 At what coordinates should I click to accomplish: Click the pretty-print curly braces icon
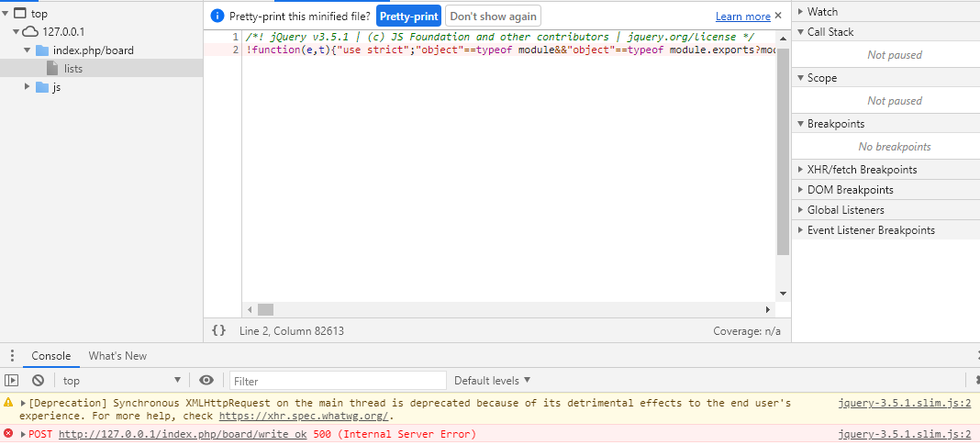coord(218,331)
